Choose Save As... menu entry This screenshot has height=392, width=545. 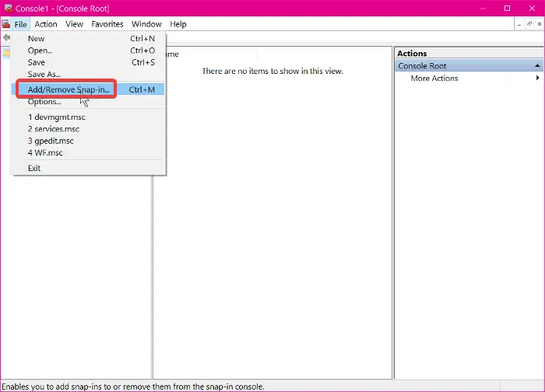click(x=89, y=74)
